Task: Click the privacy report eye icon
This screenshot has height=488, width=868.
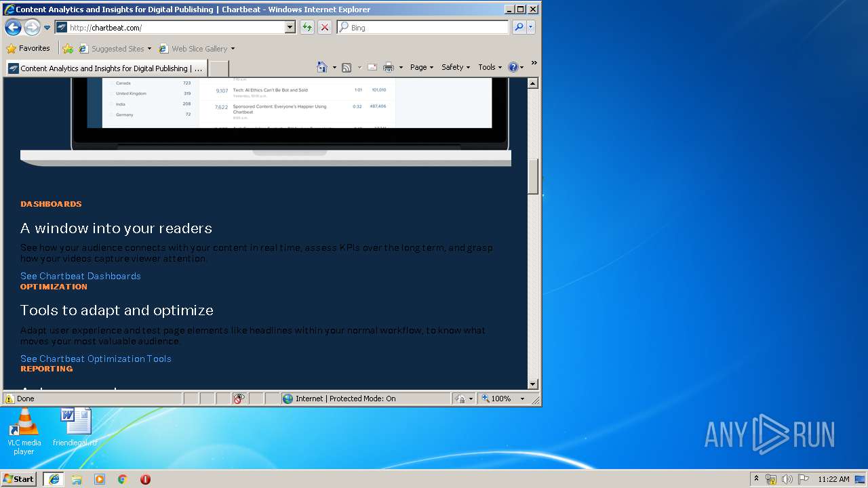Action: coord(239,399)
